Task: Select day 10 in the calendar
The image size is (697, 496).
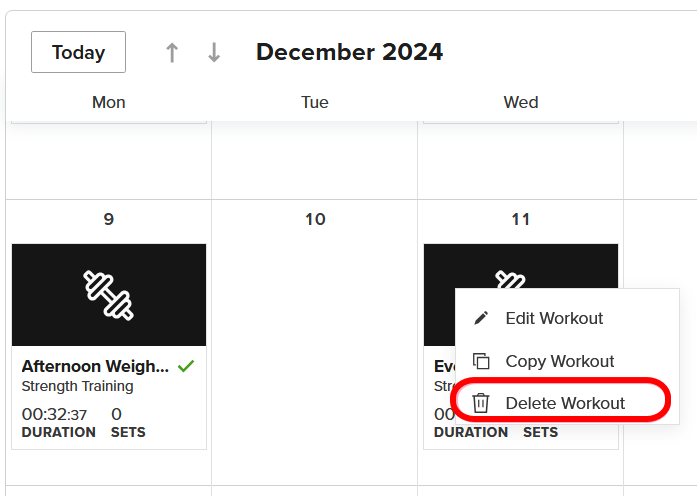Action: click(315, 219)
